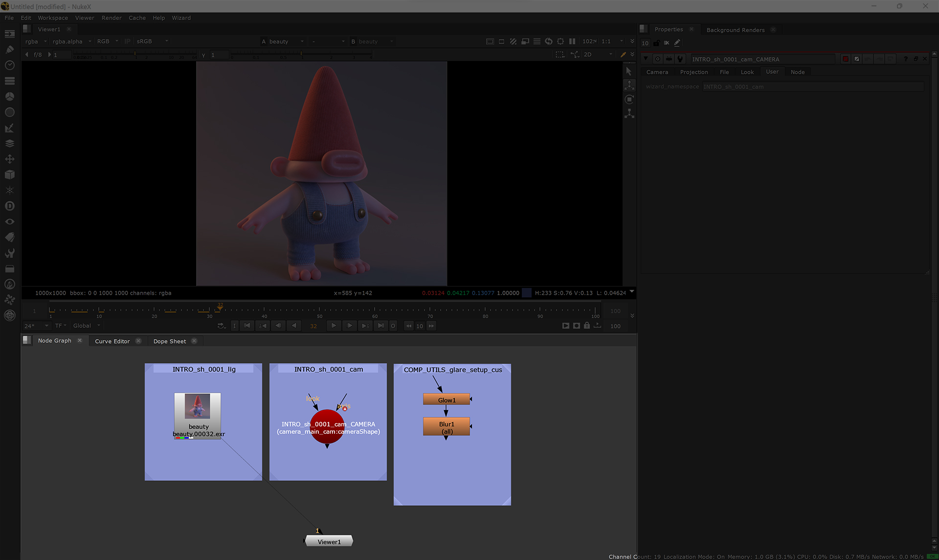Switch to the Projection tab in properties

click(693, 72)
